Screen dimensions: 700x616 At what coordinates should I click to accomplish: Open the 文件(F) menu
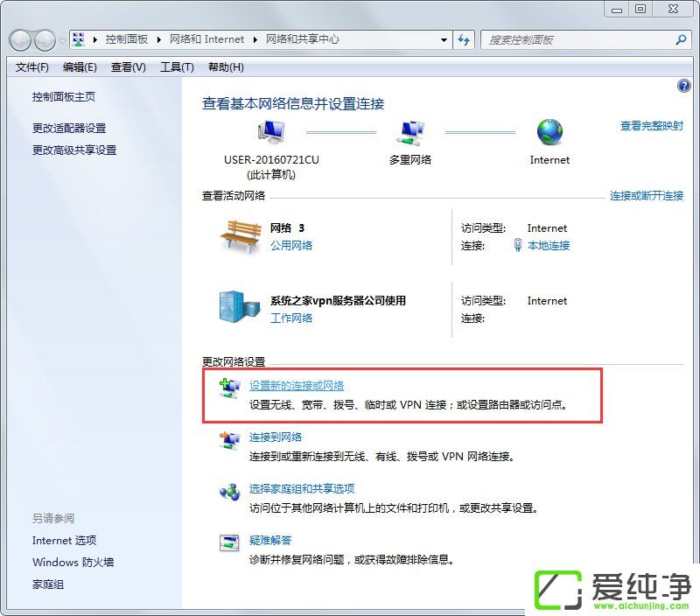coord(32,67)
